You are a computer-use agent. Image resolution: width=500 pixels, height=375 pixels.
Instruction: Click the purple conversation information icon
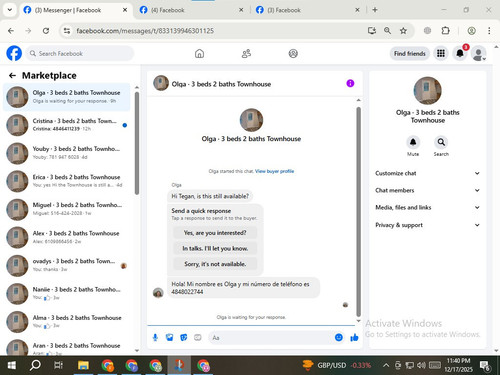click(350, 83)
